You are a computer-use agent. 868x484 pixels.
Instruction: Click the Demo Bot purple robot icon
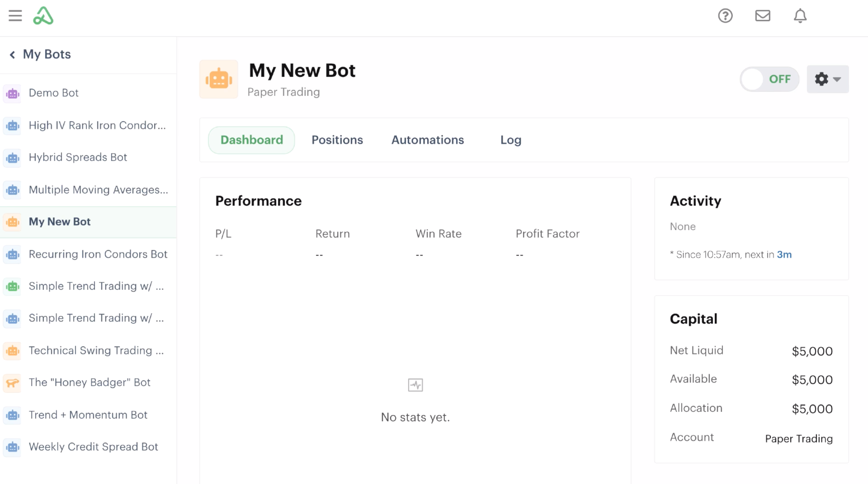click(12, 93)
